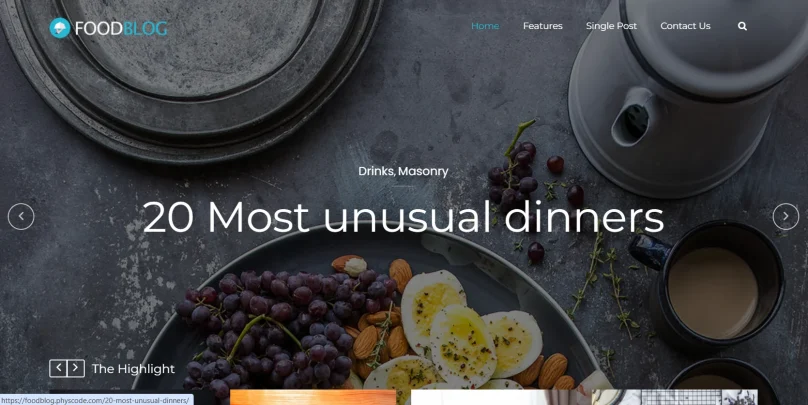Open the search magnifier icon

click(742, 26)
